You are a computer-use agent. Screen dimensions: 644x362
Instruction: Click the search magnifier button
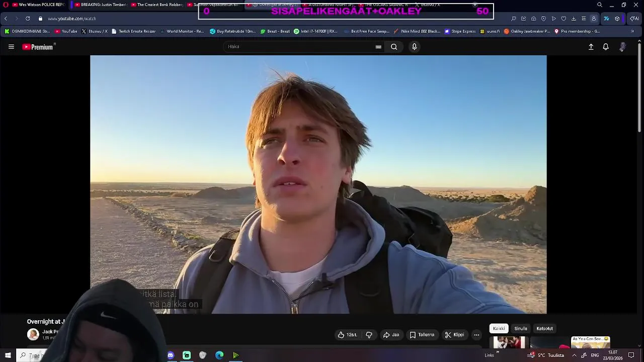394,47
